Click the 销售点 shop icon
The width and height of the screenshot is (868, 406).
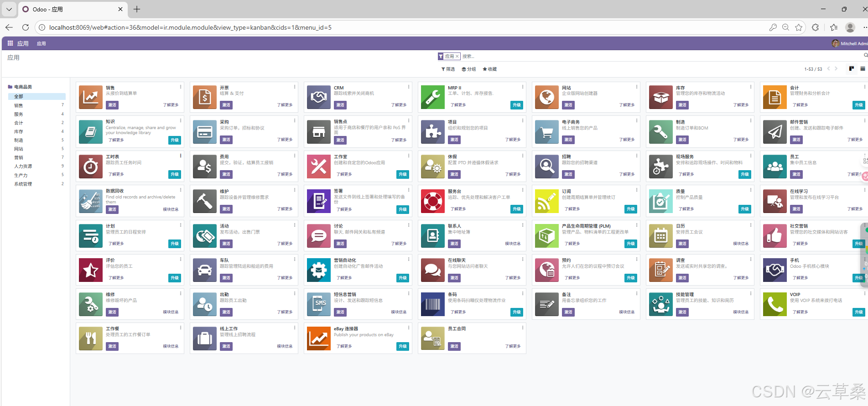pos(318,132)
